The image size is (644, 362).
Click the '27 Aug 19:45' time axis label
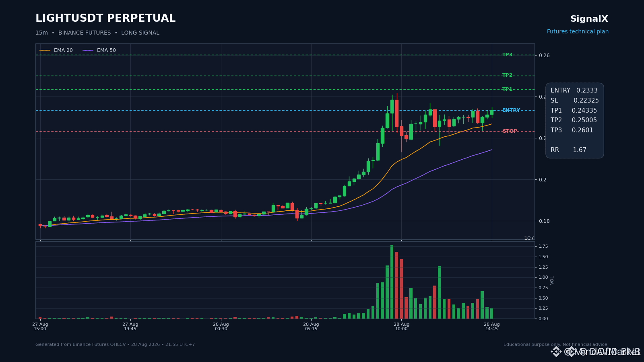pos(130,327)
